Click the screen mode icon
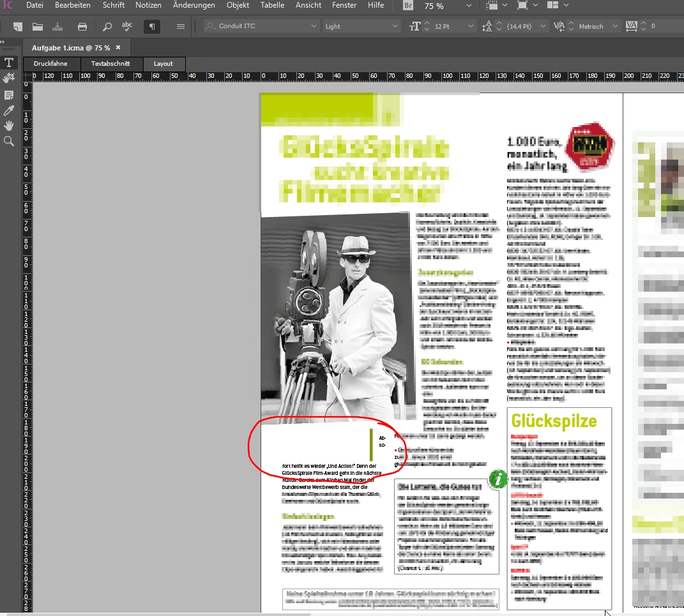 pos(522,5)
